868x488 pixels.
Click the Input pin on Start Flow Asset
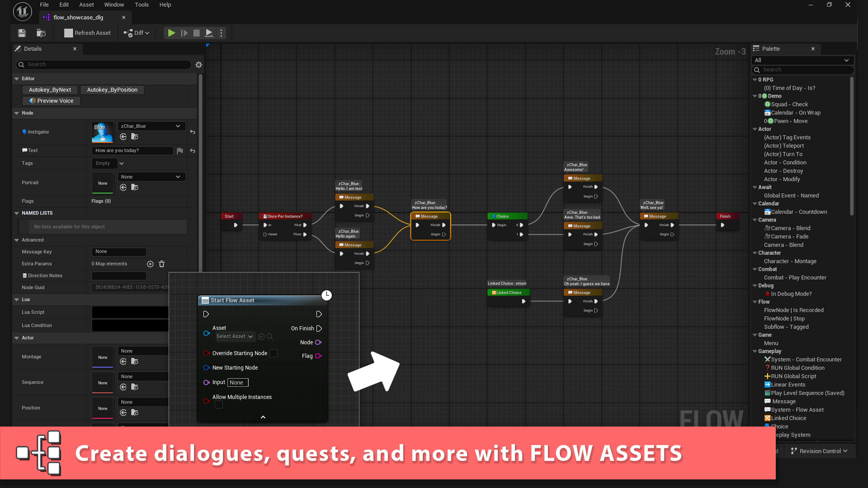click(206, 382)
